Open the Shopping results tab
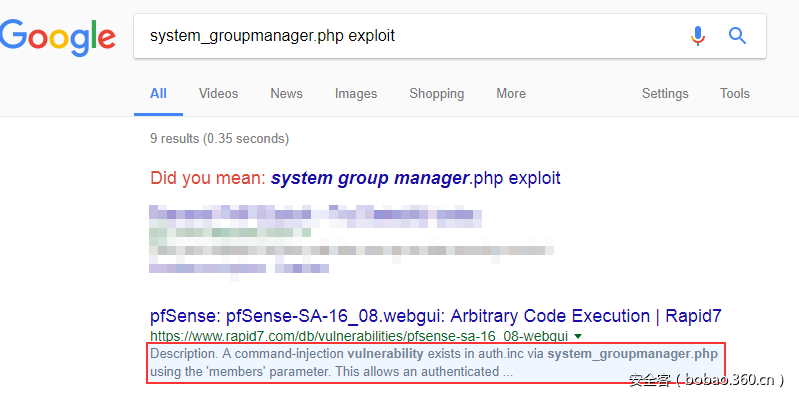 tap(437, 94)
